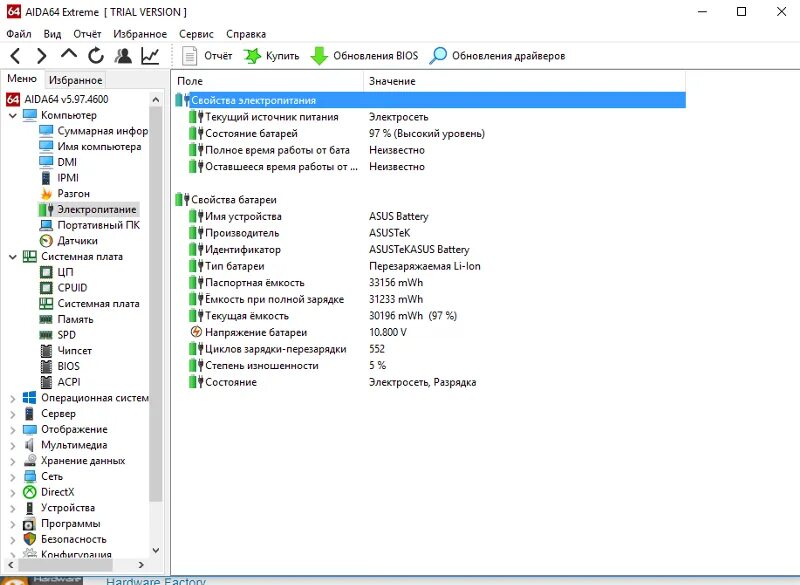Screen dimensions: 800x585
Task: Open the Сервис menu
Action: 196,34
